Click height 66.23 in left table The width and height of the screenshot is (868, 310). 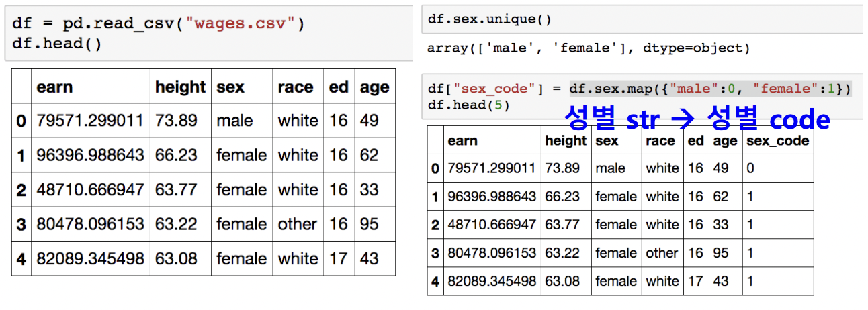click(176, 155)
